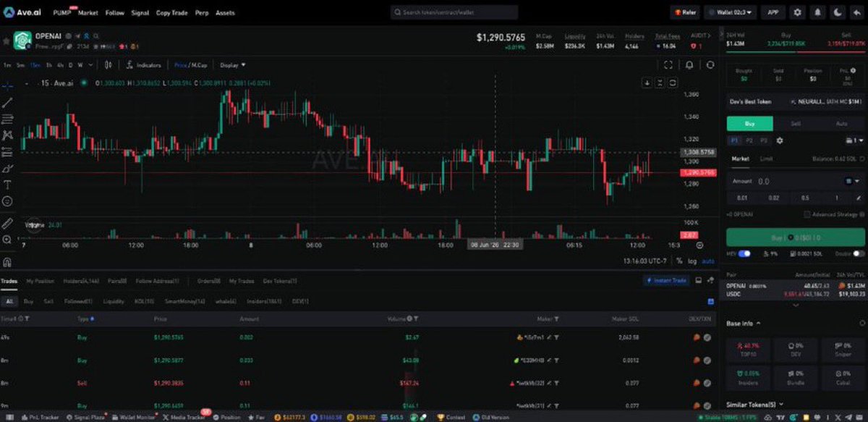
Task: Toggle percent scale on the chart
Action: click(x=679, y=261)
